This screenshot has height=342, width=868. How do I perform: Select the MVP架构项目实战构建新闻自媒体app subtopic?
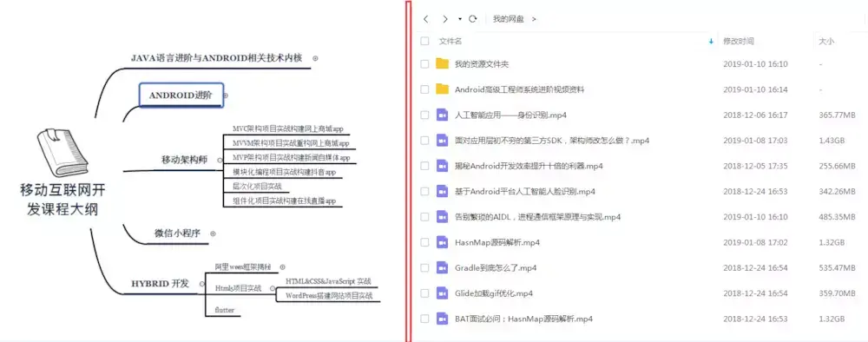pyautogui.click(x=291, y=158)
